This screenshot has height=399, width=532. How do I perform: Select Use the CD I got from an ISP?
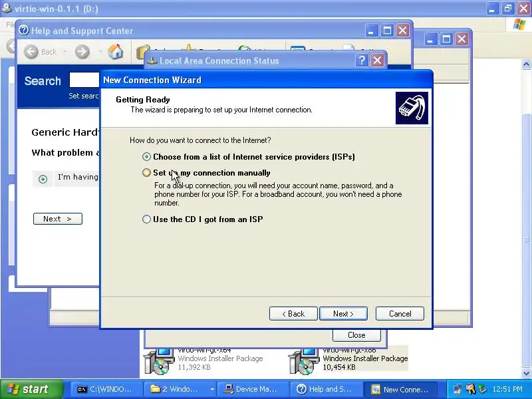[146, 219]
